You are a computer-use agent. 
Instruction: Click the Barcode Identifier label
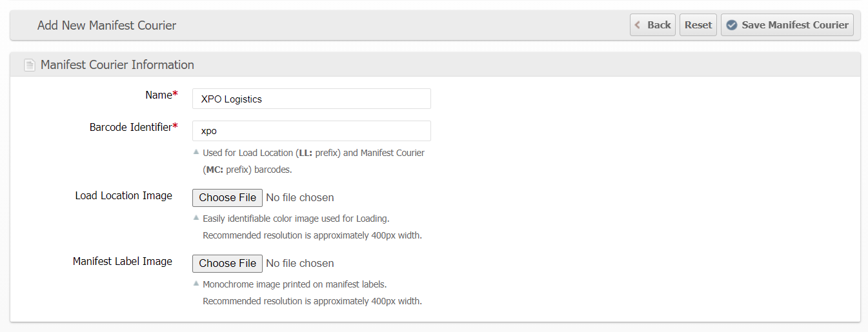pos(130,128)
